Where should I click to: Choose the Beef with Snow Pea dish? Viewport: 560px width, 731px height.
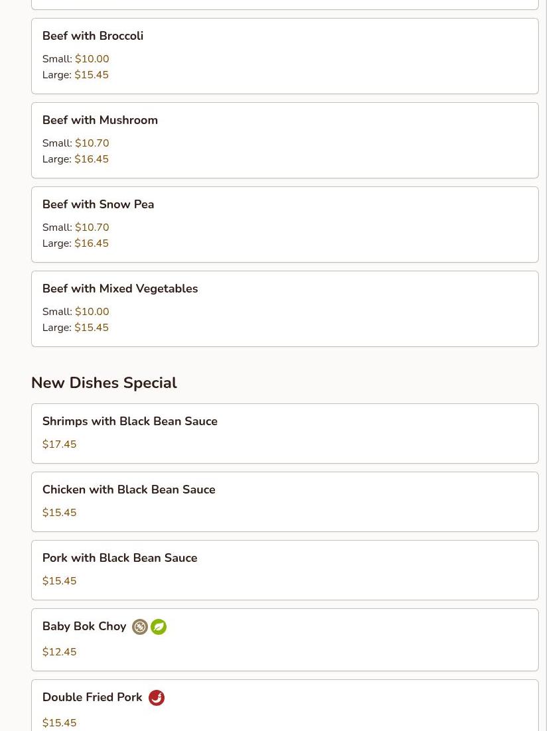tap(98, 204)
